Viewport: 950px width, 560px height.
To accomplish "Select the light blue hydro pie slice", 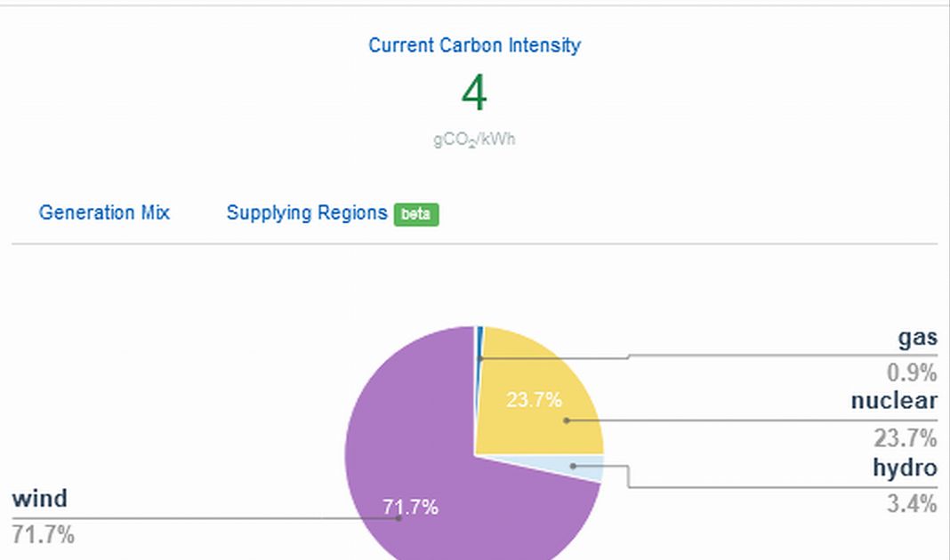I will pyautogui.click(x=587, y=468).
